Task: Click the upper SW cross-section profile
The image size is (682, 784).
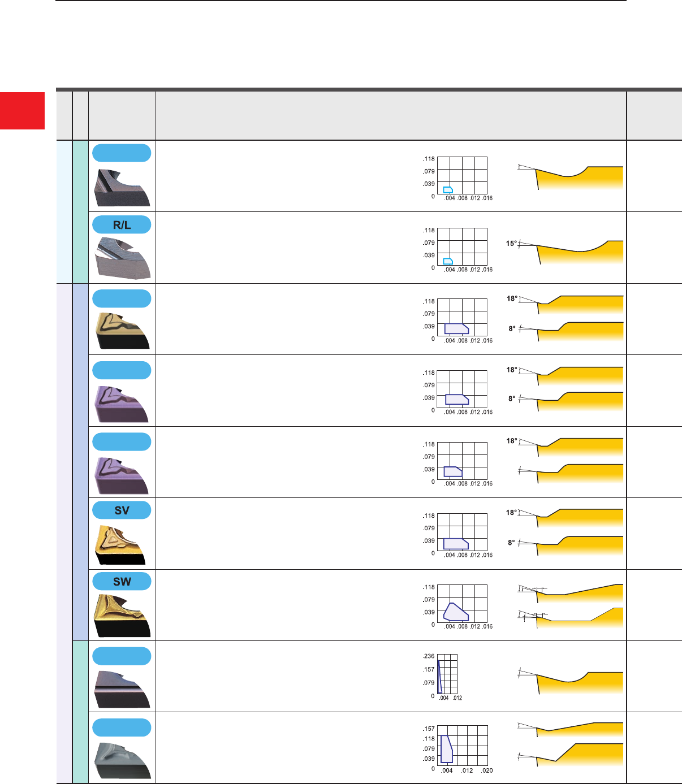Action: 571,592
